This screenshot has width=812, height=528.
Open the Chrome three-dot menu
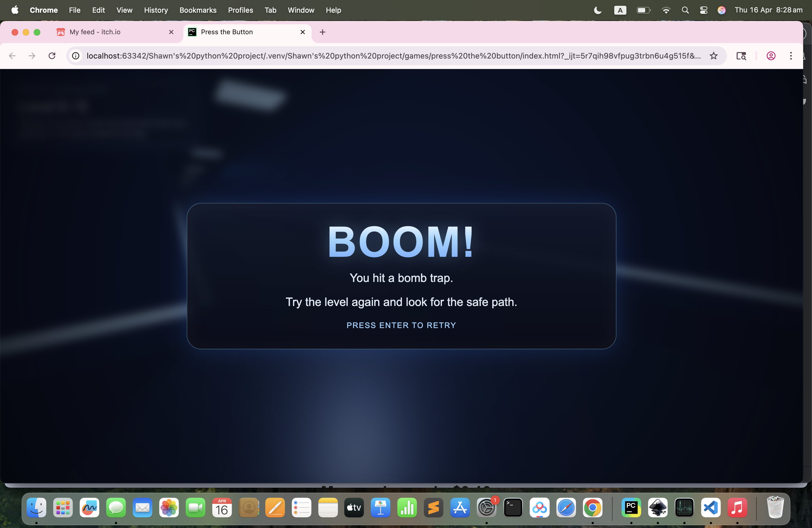pyautogui.click(x=791, y=56)
